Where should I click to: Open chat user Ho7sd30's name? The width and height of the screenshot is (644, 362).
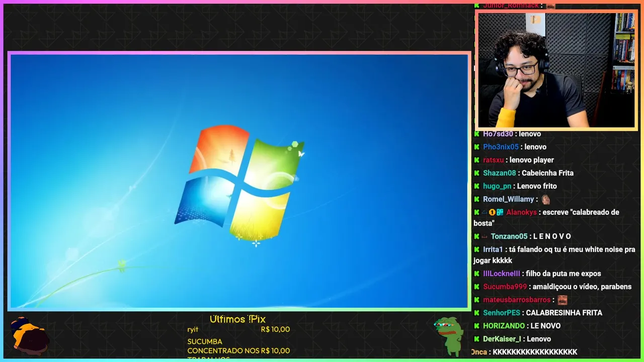pos(498,134)
